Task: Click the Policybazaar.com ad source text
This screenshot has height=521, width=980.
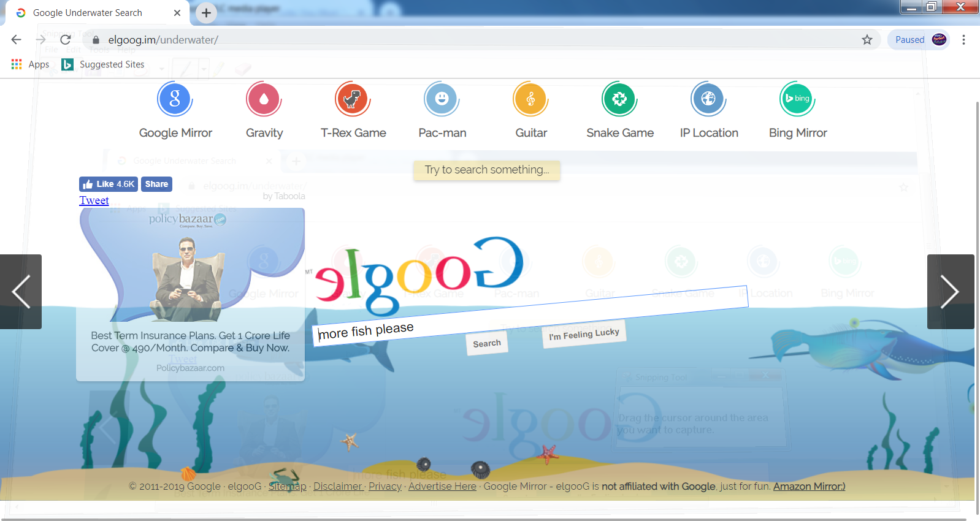Action: [x=190, y=368]
